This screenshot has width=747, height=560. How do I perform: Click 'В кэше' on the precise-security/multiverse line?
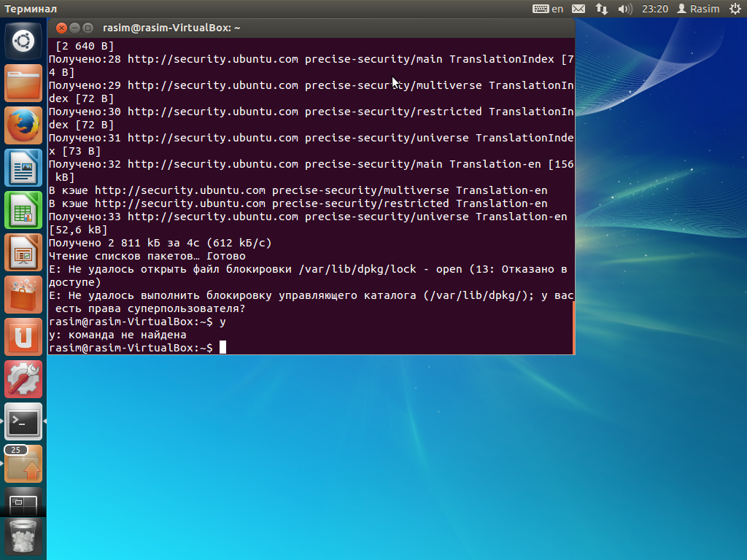(68, 190)
